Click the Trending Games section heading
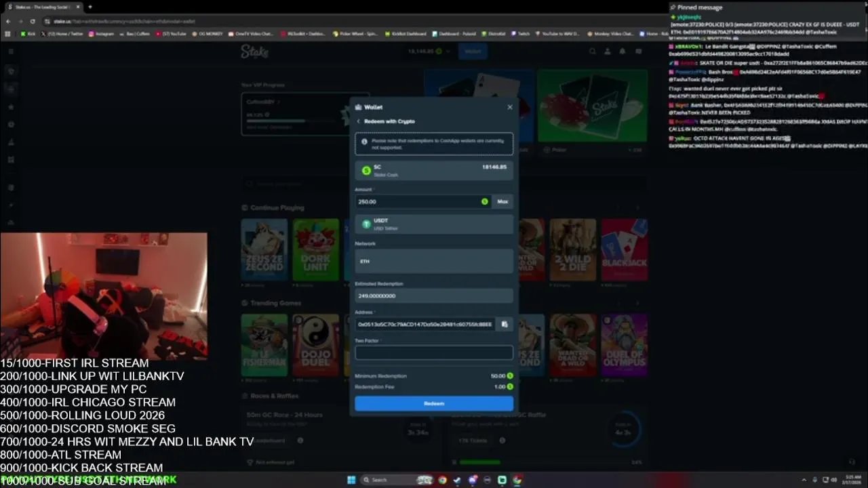This screenshot has width=868, height=488. pyautogui.click(x=275, y=303)
